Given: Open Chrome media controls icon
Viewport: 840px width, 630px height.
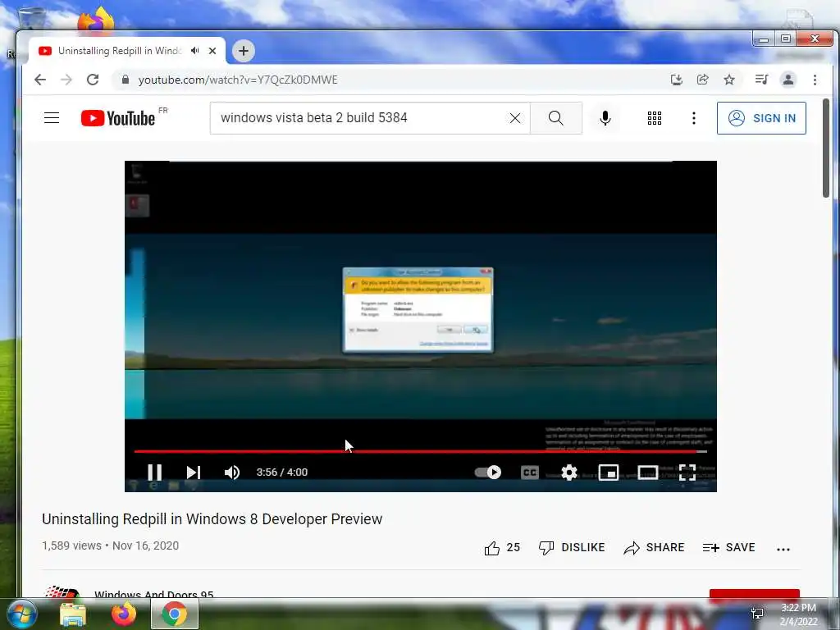Looking at the screenshot, I should [761, 80].
